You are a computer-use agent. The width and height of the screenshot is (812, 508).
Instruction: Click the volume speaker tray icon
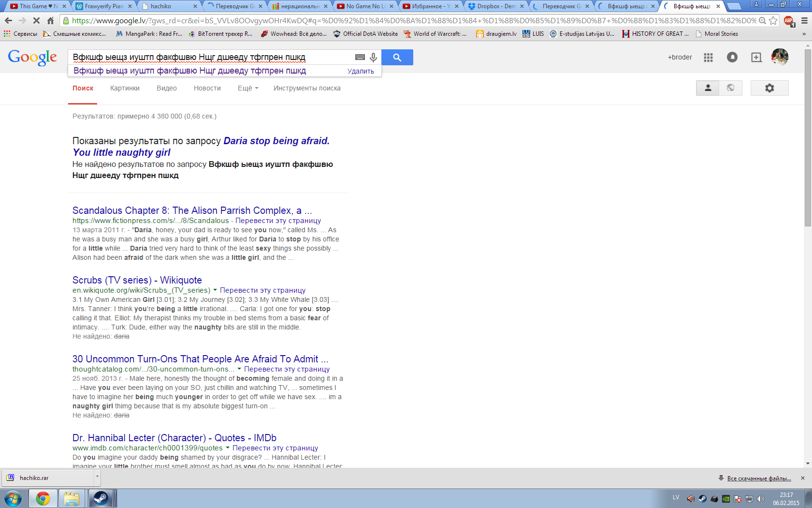[761, 498]
